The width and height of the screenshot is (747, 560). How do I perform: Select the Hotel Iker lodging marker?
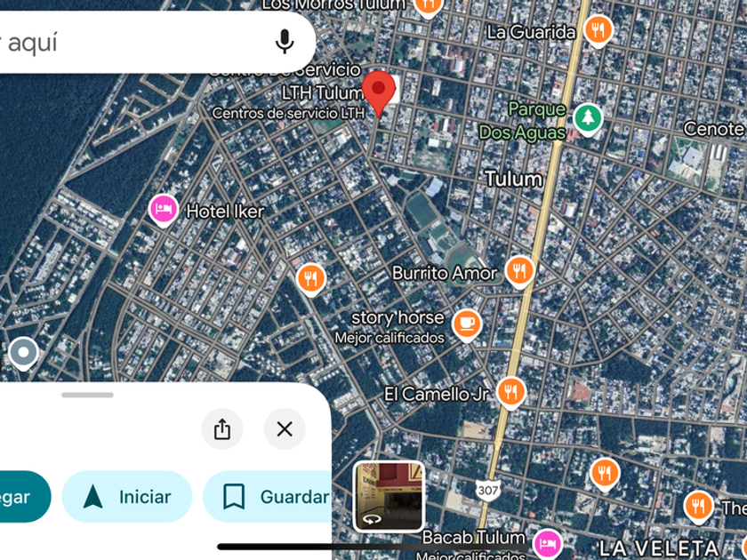(164, 211)
